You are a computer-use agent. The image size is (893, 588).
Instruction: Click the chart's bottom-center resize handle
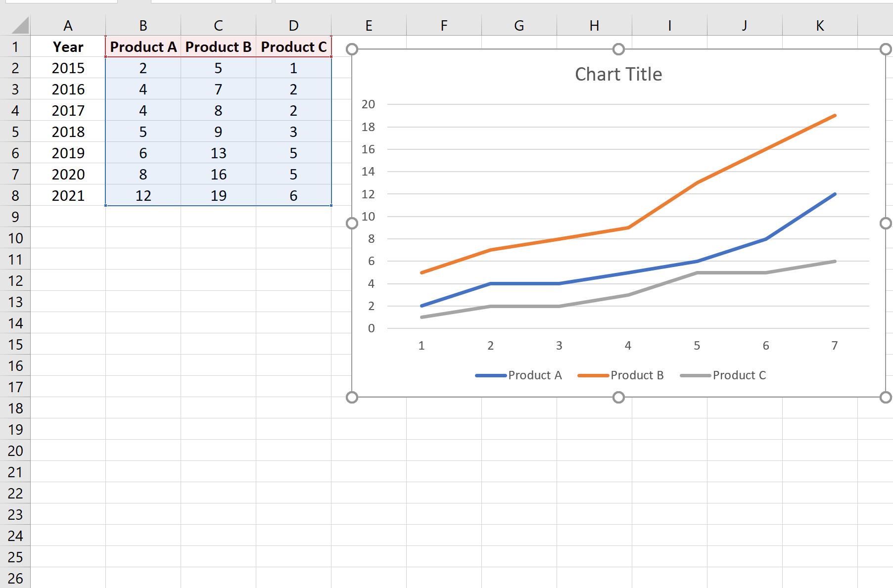point(618,397)
